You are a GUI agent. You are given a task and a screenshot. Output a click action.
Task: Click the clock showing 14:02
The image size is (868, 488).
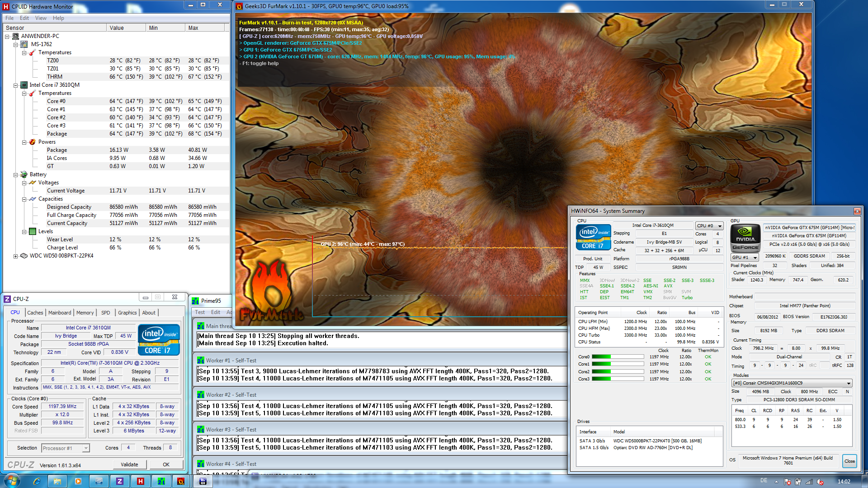click(844, 482)
